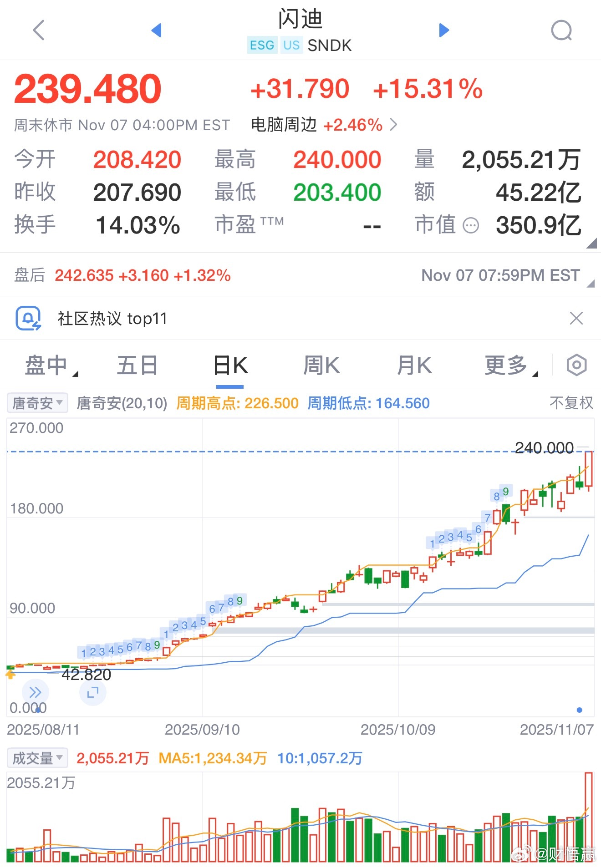Open community hot discussion bot icon
The image size is (601, 868).
pyautogui.click(x=28, y=318)
